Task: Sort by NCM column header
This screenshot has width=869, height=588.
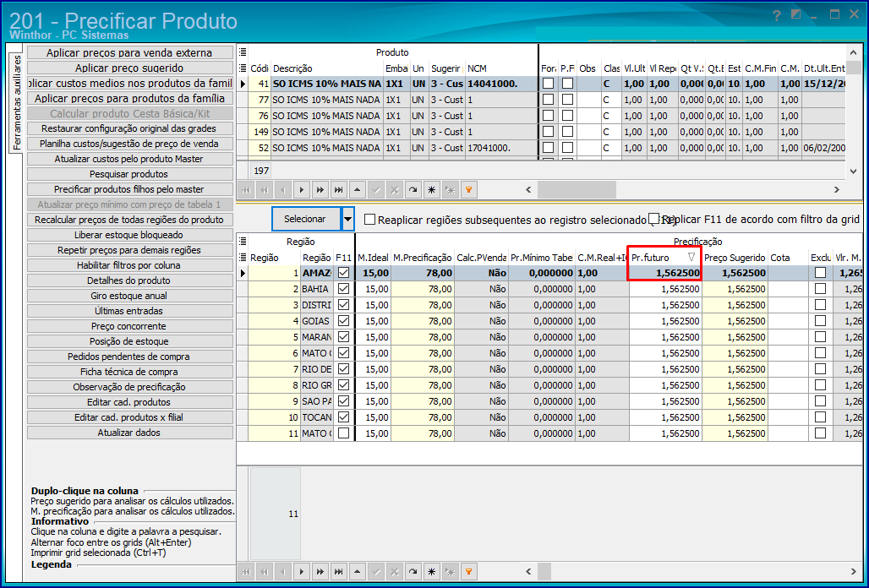Action: tap(501, 68)
